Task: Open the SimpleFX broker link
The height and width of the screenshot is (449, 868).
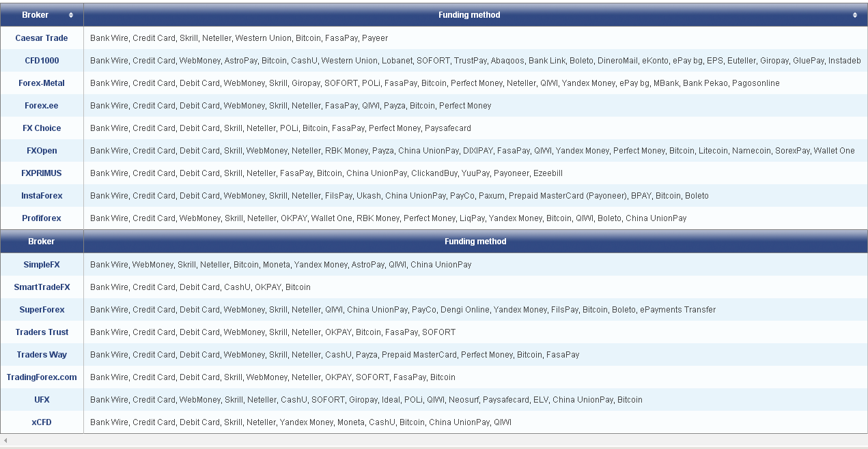Action: (42, 265)
